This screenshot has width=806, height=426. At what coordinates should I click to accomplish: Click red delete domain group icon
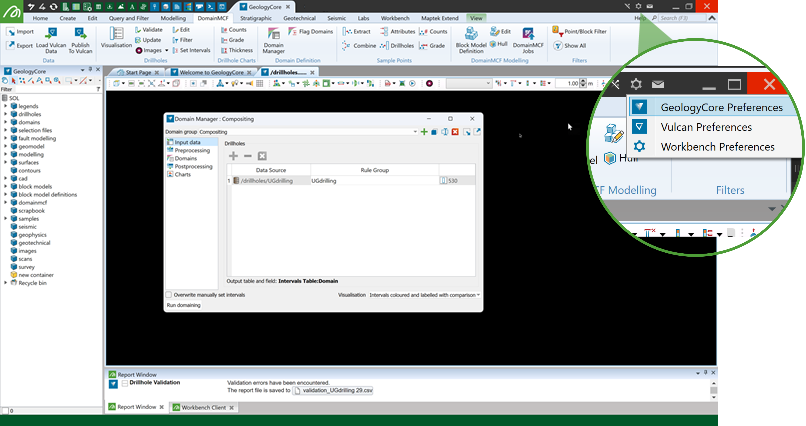click(x=455, y=132)
